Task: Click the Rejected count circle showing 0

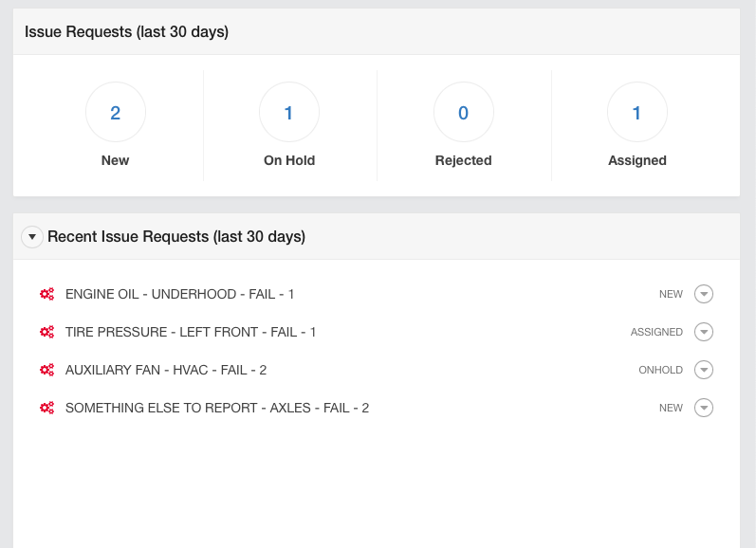Action: [463, 112]
